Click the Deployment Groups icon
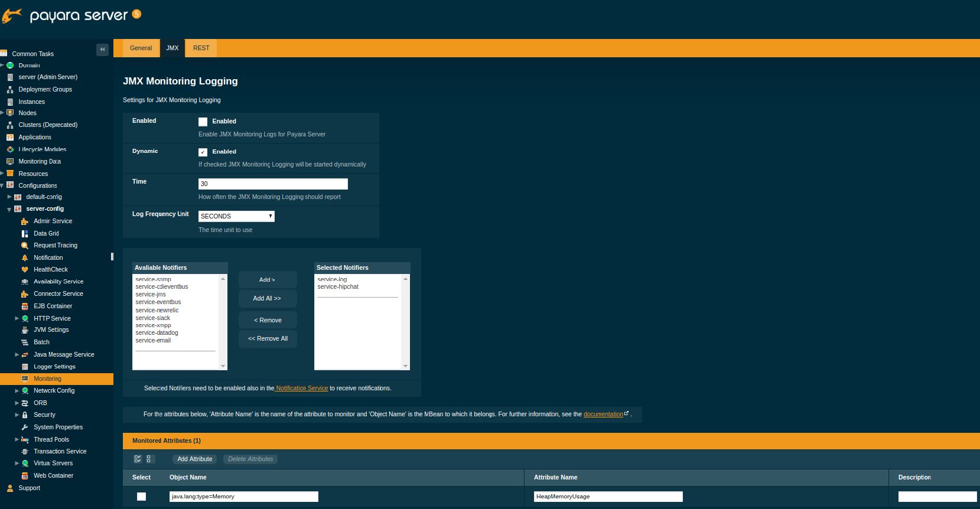Image resolution: width=980 pixels, height=509 pixels. pos(10,90)
